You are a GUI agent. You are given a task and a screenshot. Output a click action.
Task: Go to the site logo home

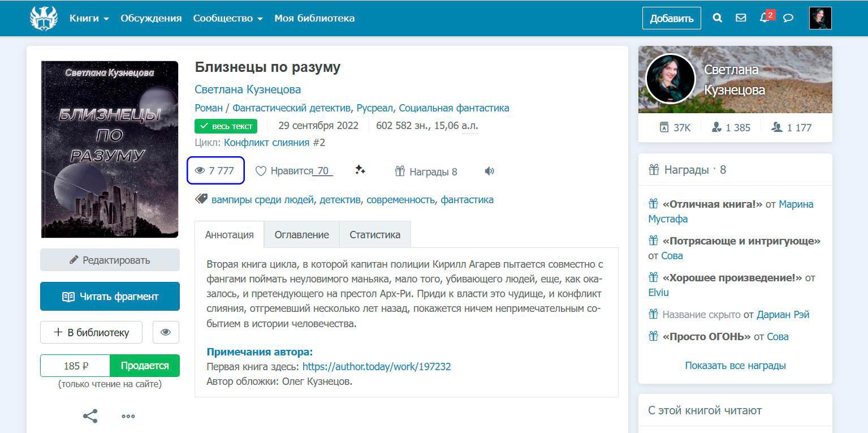44,18
